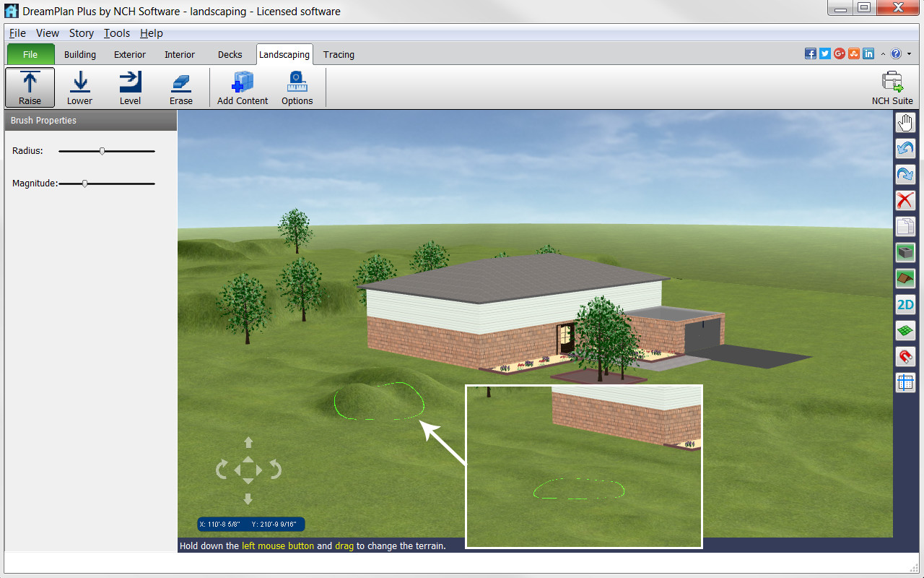Switch the view to 2D mode
Viewport: 924px width, 578px height.
tap(905, 304)
